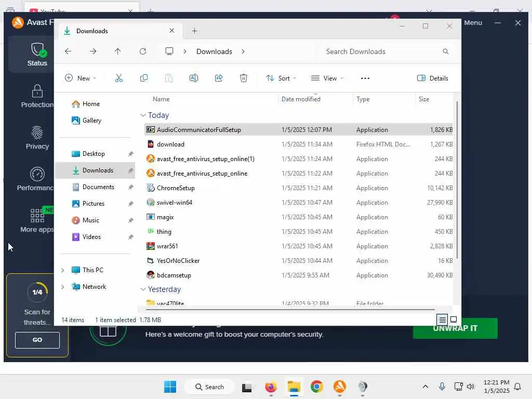Screen dimensions: 532x399
Task: Open See more options ellipsis in toolbar
Action: click(x=365, y=78)
